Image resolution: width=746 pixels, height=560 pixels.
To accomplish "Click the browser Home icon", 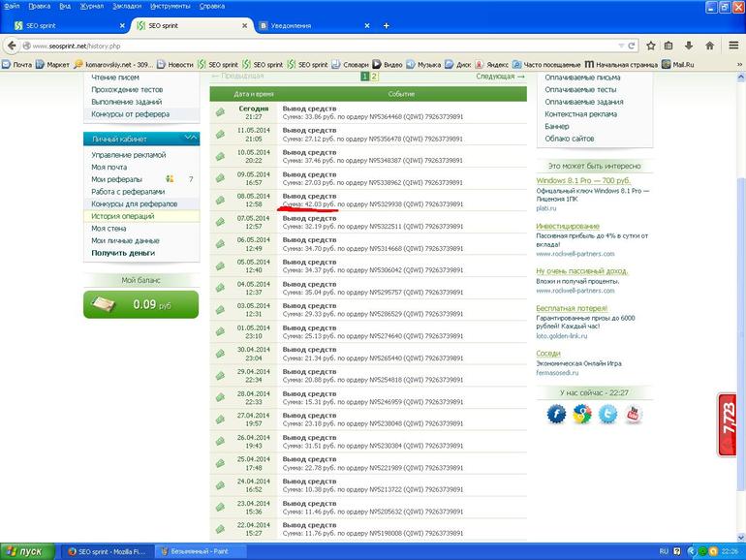I will [709, 46].
